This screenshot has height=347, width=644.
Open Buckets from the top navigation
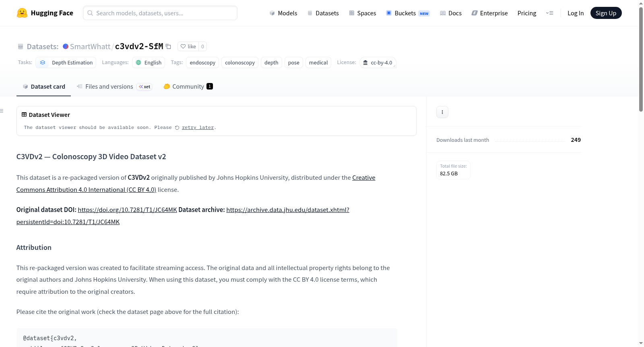click(x=408, y=13)
